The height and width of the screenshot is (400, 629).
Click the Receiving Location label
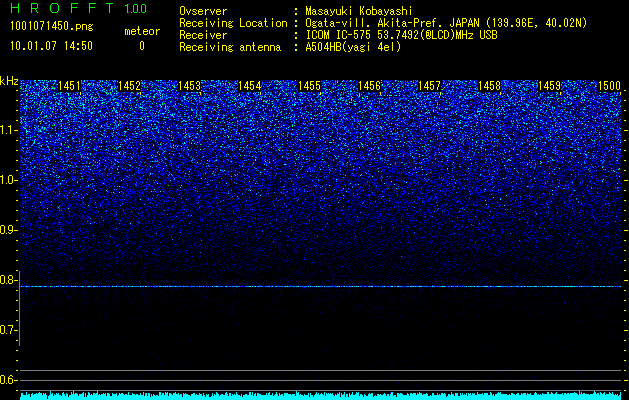[233, 23]
